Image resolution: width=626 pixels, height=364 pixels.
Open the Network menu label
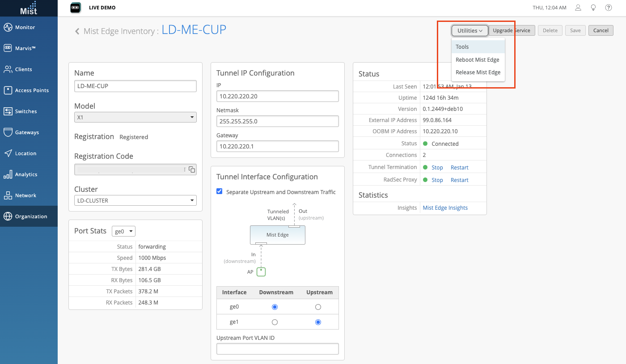point(26,195)
